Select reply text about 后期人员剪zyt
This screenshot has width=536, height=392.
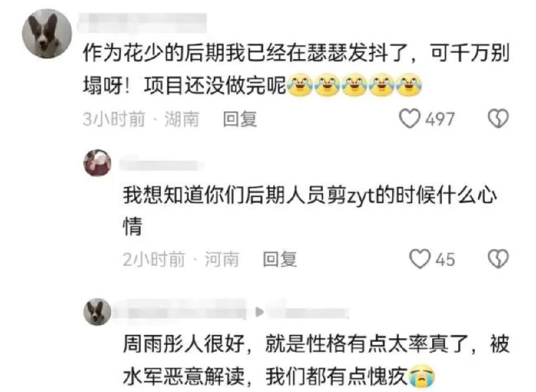tap(309, 210)
